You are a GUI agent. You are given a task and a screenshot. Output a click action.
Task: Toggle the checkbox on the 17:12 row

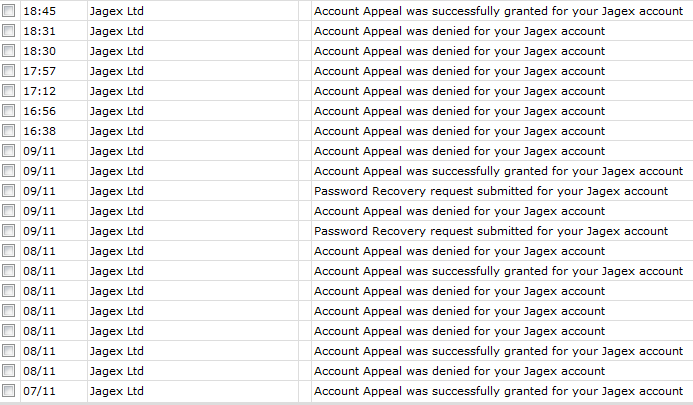coord(9,91)
